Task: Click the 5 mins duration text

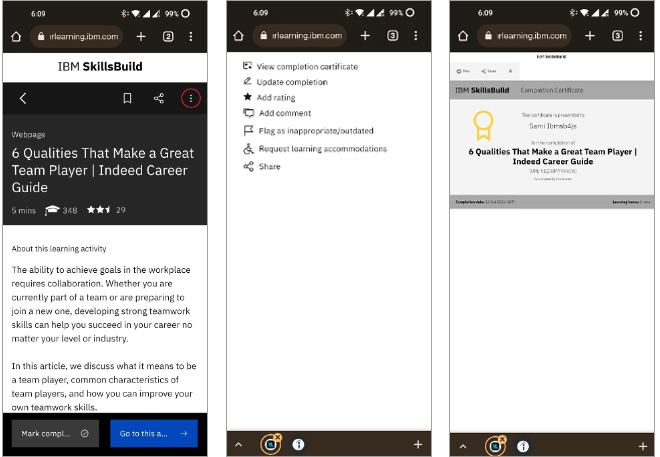Action: [24, 210]
